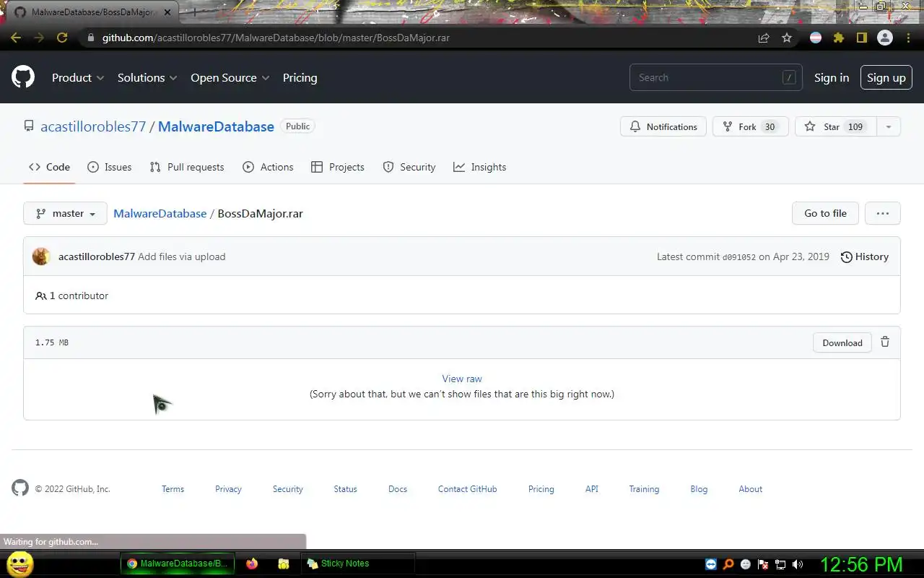Open a new browser tab with the plus
Screen dimensions: 924x578
tap(193, 12)
